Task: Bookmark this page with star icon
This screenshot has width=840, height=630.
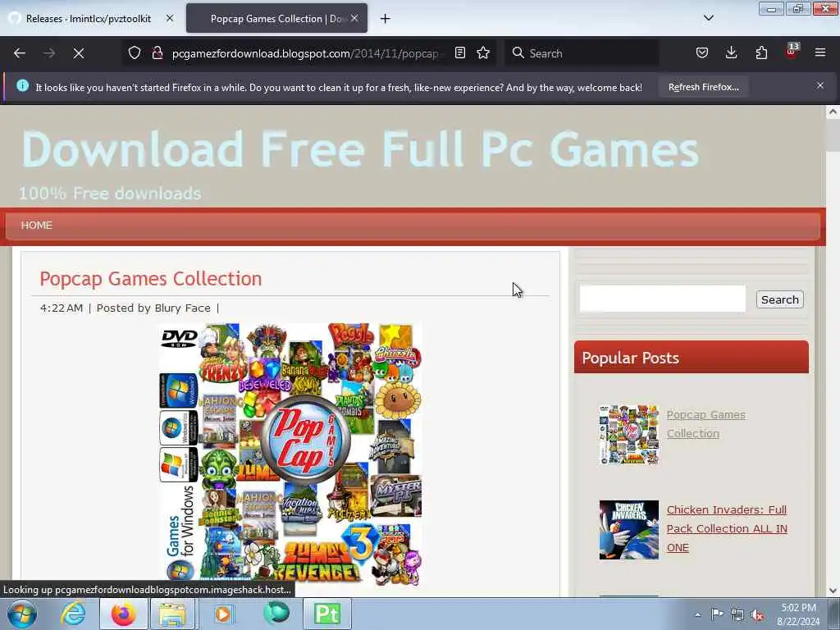Action: (483, 53)
